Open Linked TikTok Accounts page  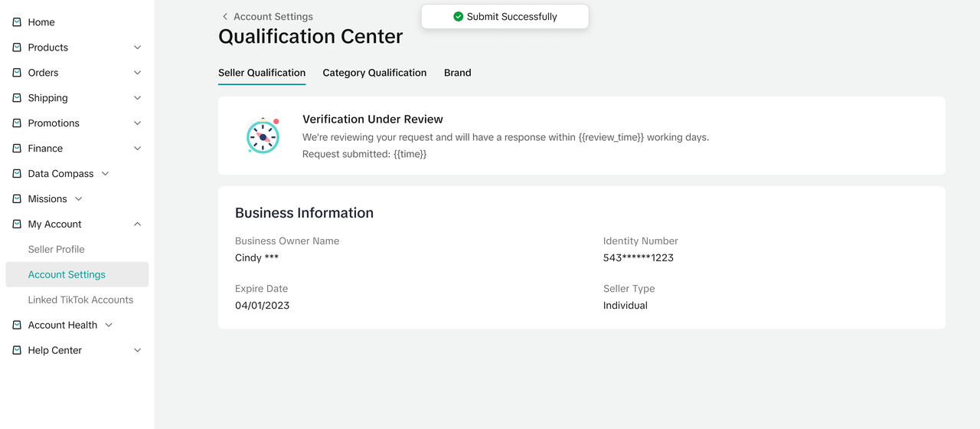click(x=80, y=300)
